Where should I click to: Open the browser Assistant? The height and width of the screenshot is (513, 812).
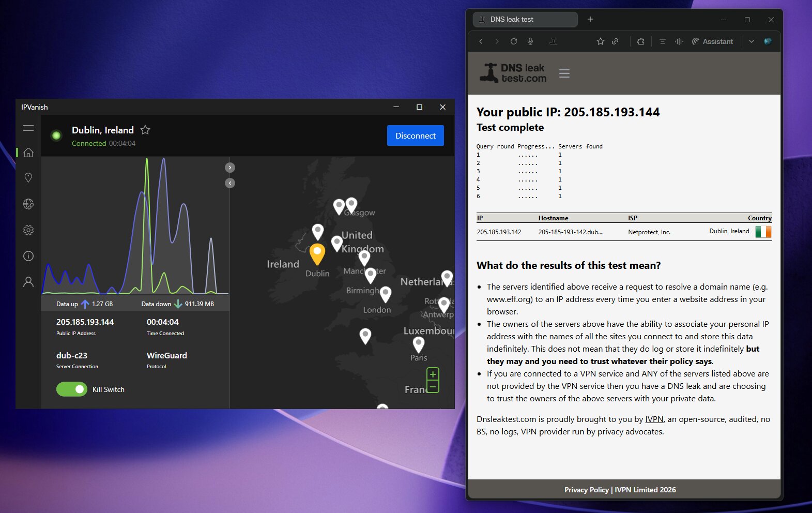tap(712, 41)
